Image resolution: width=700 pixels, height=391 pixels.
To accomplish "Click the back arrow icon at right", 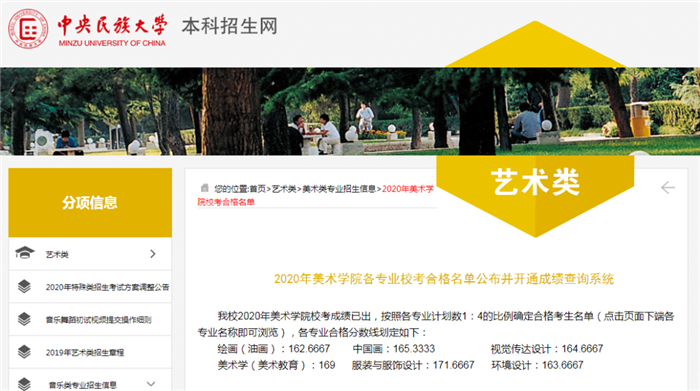I will tap(668, 187).
